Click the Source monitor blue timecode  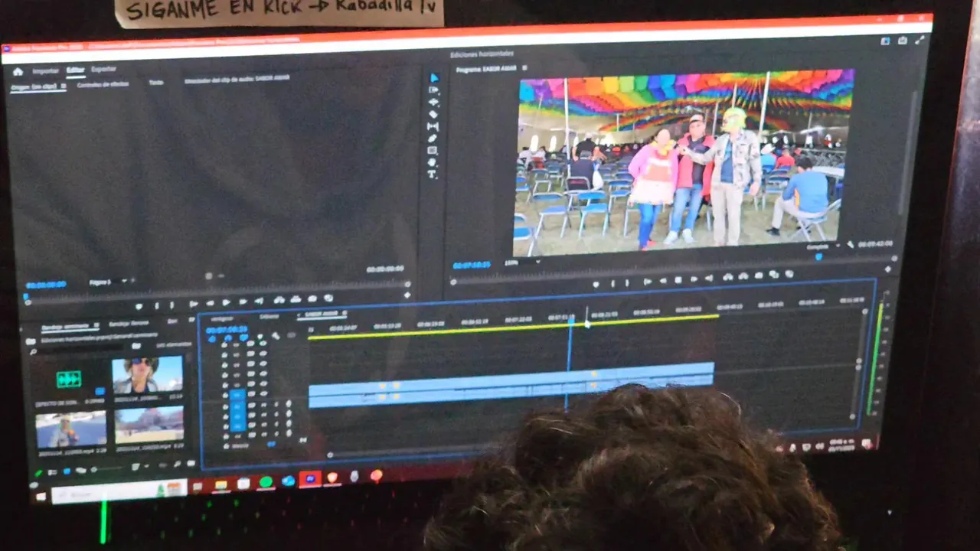click(46, 285)
